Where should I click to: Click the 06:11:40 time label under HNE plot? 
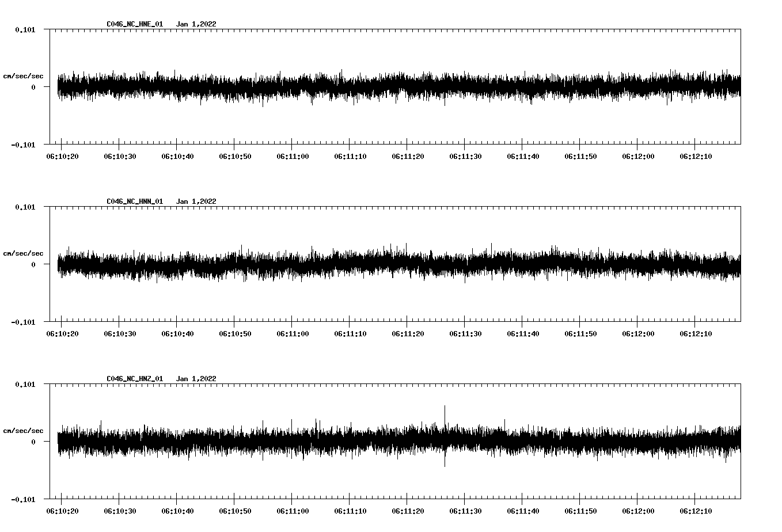tap(523, 157)
